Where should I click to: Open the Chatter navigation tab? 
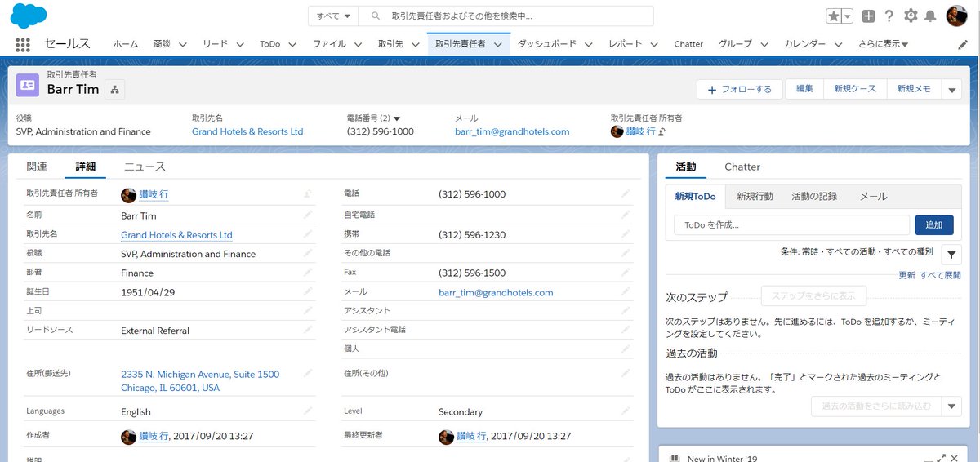688,44
